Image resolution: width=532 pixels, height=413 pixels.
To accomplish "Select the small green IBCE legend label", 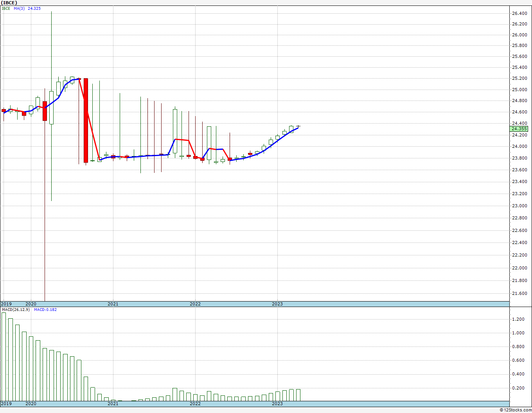I will click(6, 9).
